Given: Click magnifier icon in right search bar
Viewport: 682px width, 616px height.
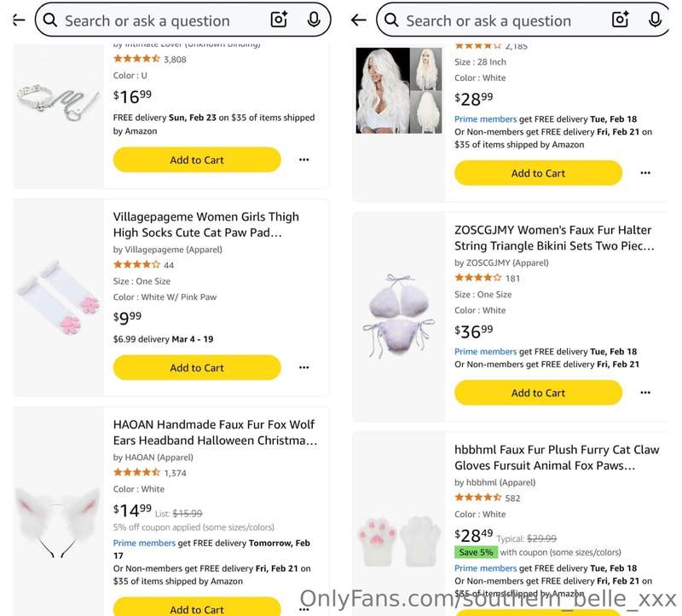Looking at the screenshot, I should (x=391, y=20).
